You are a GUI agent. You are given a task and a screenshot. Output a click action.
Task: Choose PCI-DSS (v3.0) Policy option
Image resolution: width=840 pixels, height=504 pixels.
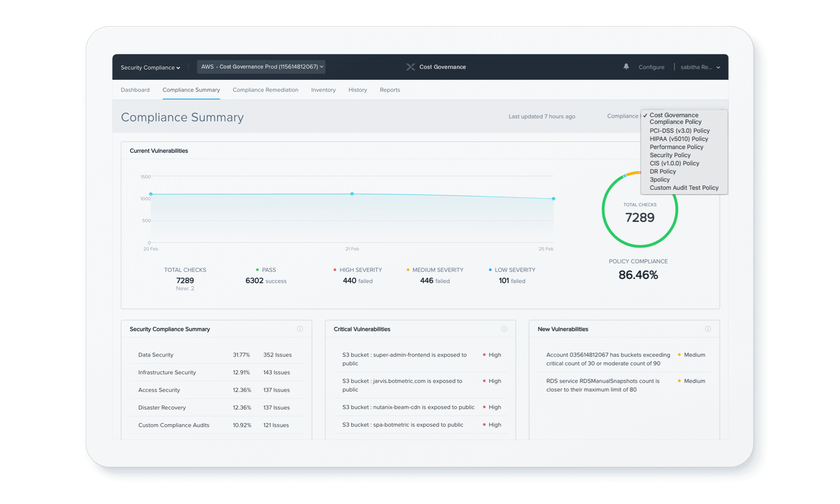679,131
